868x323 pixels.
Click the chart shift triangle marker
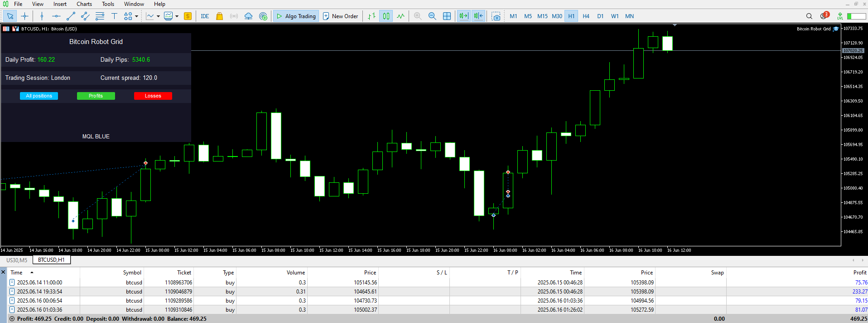coord(675,25)
